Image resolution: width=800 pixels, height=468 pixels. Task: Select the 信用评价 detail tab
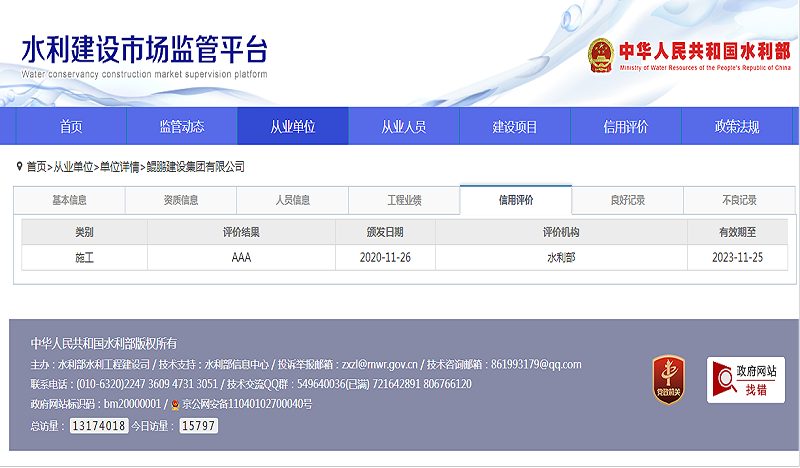point(516,200)
